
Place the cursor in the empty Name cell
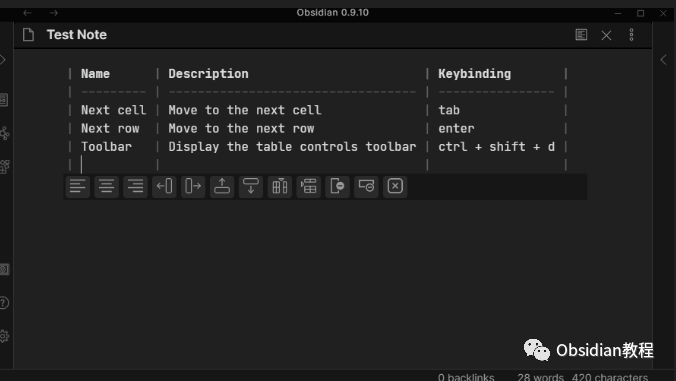pos(114,165)
